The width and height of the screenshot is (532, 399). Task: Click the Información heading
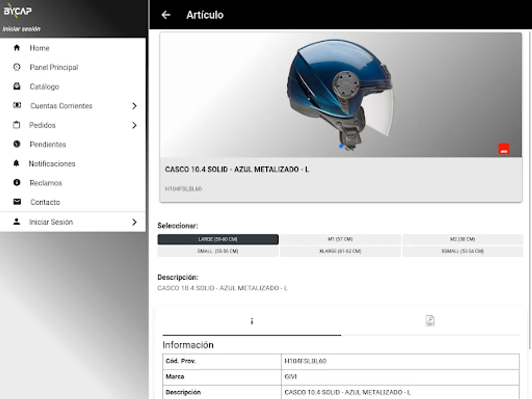pos(188,345)
